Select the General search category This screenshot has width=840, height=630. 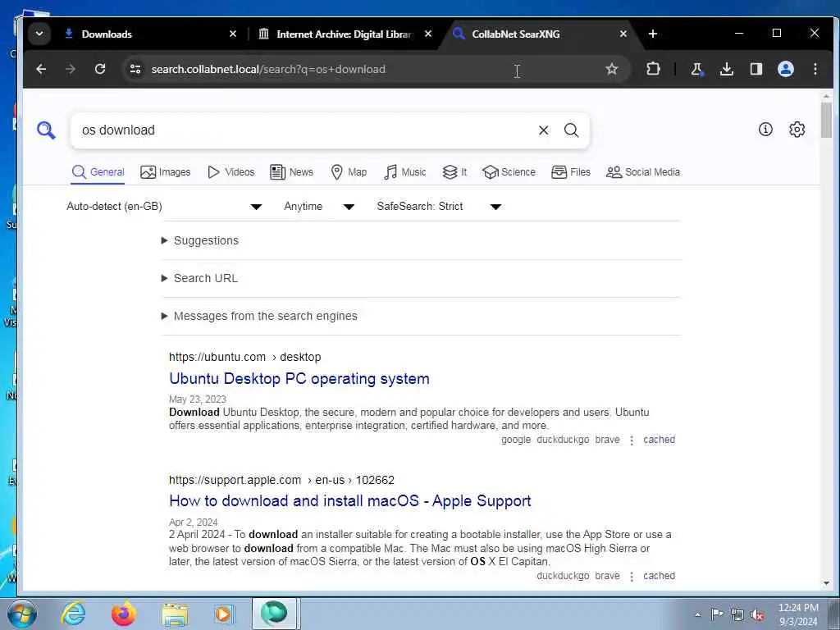(98, 172)
